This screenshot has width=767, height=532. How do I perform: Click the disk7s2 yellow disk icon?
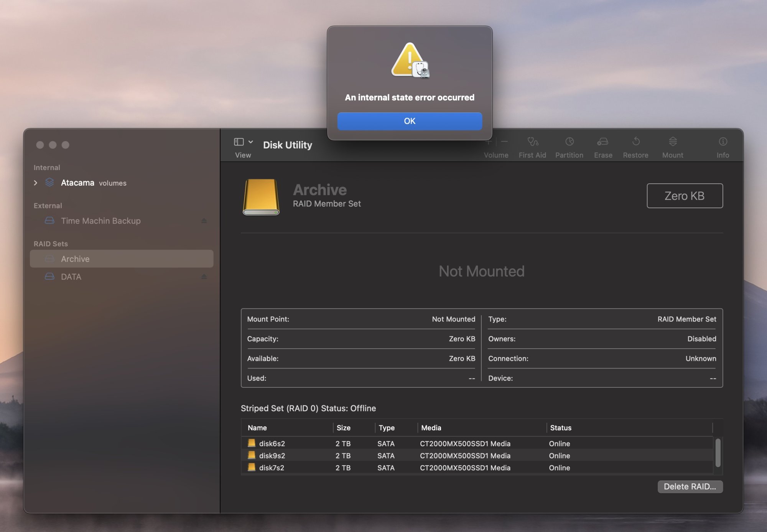[252, 467]
